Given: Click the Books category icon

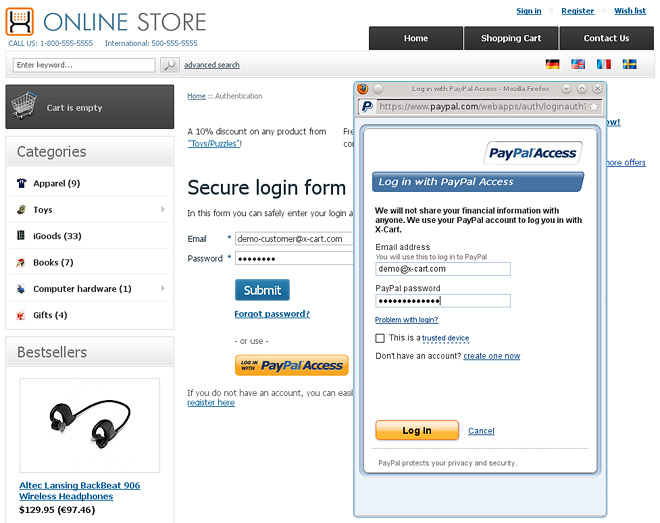Looking at the screenshot, I should coord(21,263).
